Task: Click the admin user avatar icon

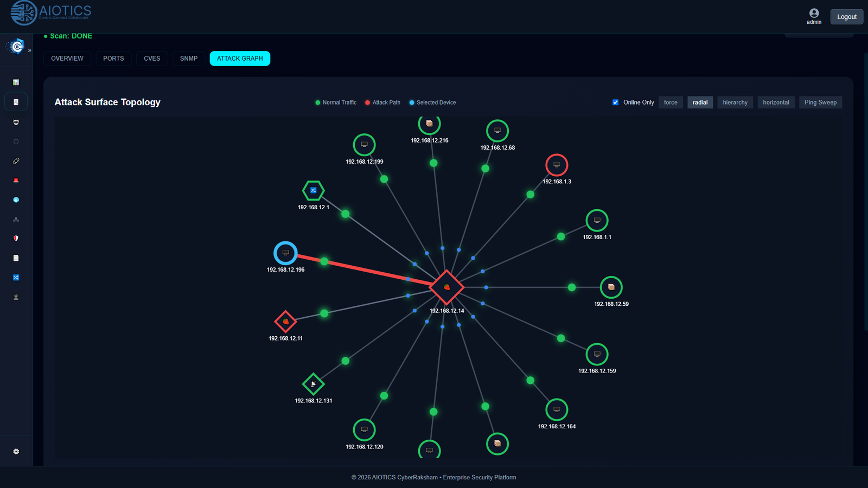Action: [814, 13]
